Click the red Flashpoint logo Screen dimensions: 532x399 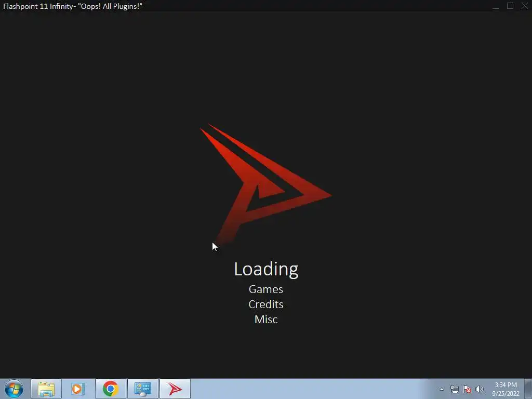(x=265, y=184)
